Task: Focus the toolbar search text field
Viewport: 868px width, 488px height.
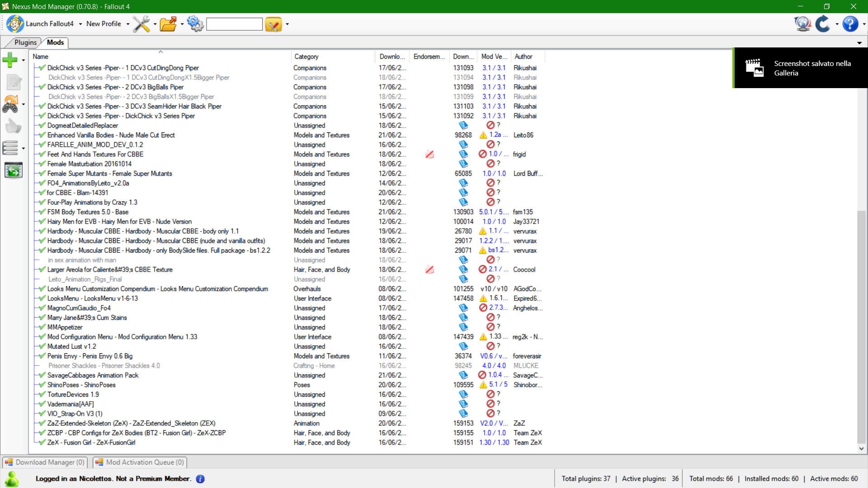Action: pos(234,24)
